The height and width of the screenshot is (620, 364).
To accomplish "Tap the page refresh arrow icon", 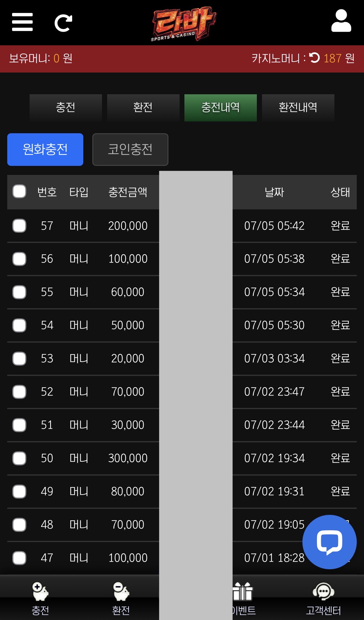I will (x=63, y=23).
